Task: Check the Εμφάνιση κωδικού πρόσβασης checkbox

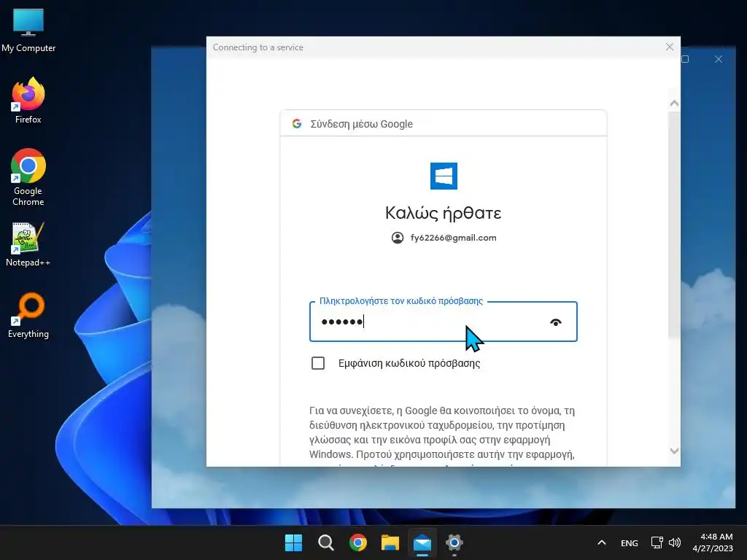Action: point(318,363)
